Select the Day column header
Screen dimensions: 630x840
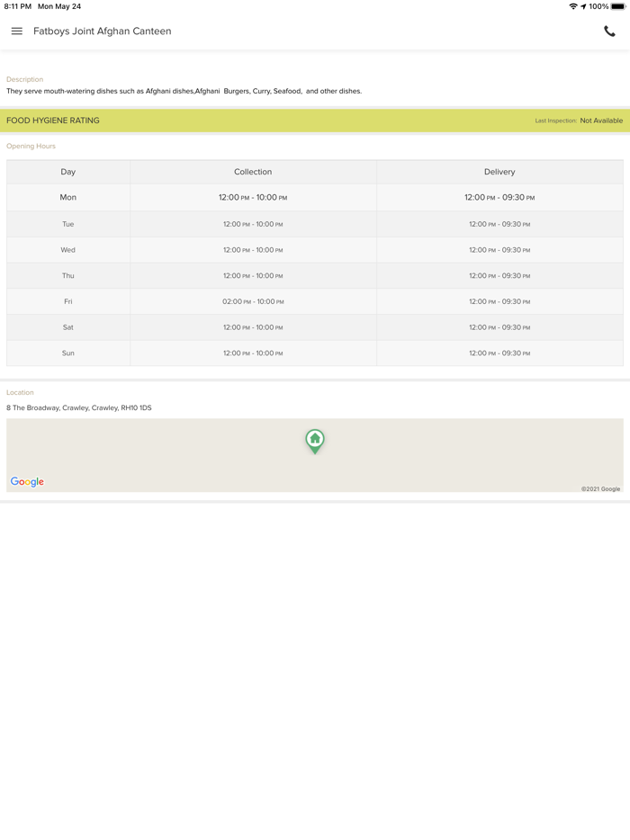68,172
